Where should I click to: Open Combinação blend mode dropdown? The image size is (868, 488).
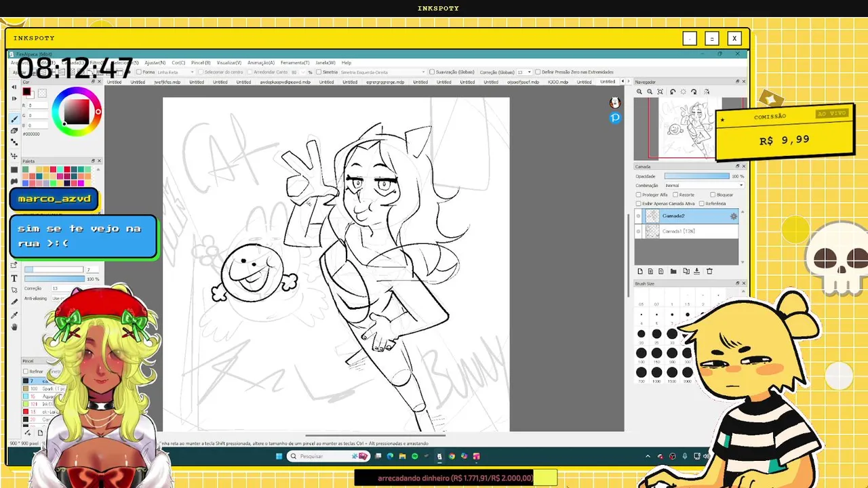click(x=703, y=185)
